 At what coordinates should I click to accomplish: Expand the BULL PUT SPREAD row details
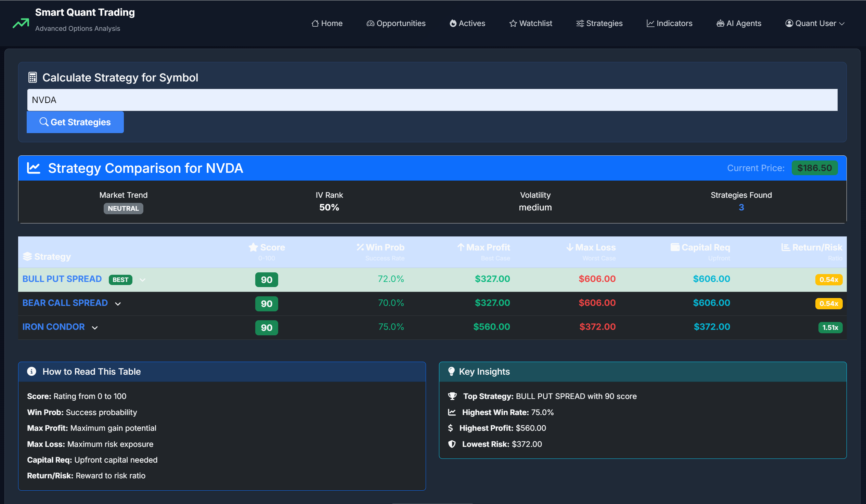pos(143,280)
